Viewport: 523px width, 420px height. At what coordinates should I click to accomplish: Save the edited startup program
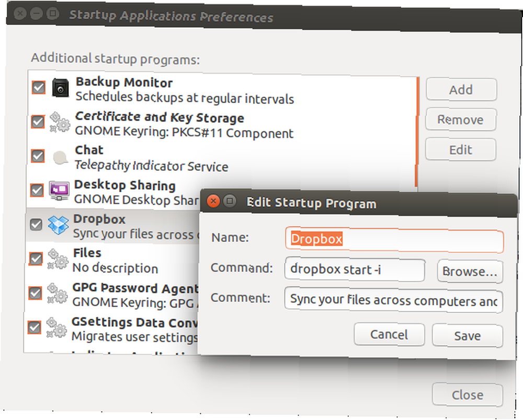click(467, 336)
